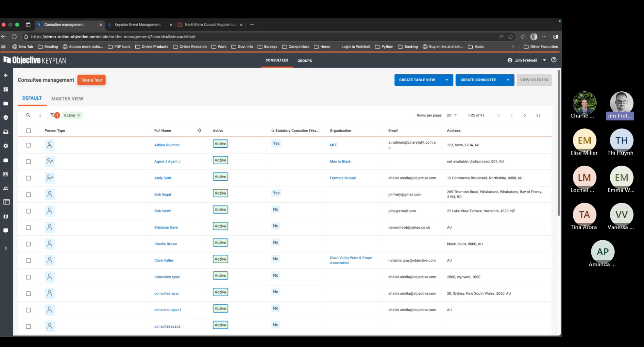Click the shield icon in left sidebar
Viewport: 644px width, 347px height.
click(x=6, y=118)
